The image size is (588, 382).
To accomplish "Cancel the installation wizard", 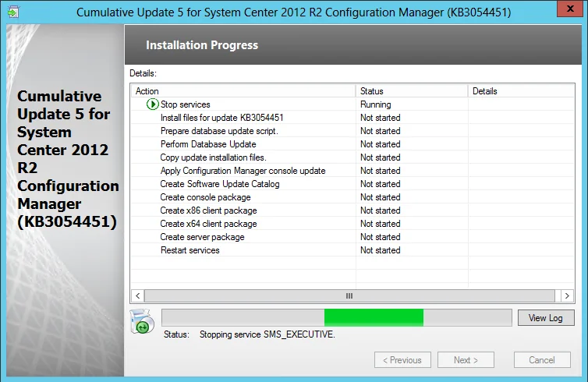I will 542,360.
